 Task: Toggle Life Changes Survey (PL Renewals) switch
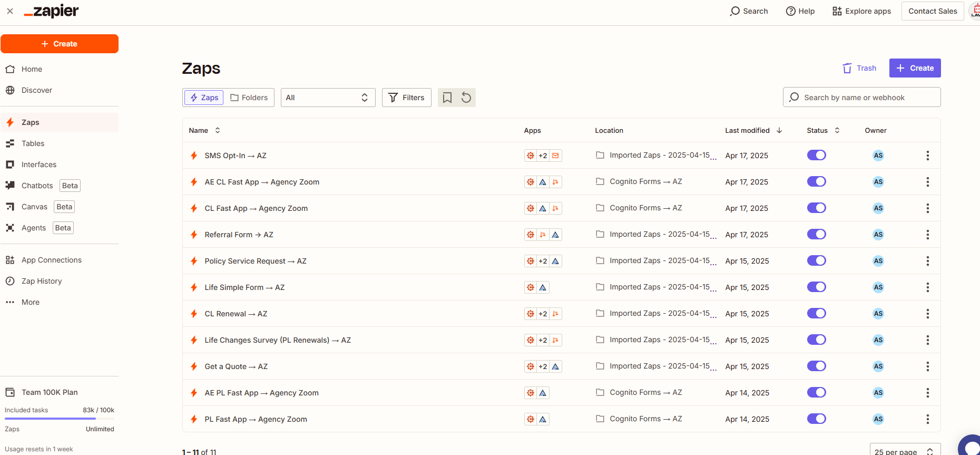pyautogui.click(x=816, y=340)
